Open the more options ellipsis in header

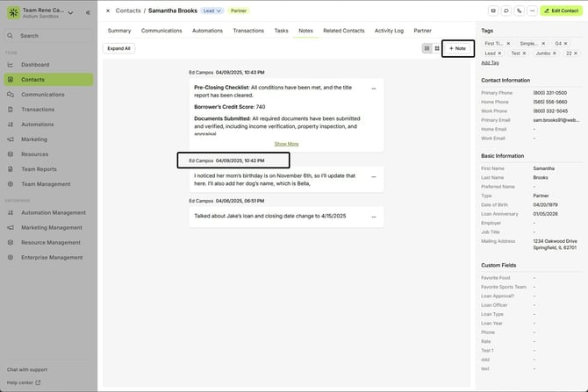[532, 11]
